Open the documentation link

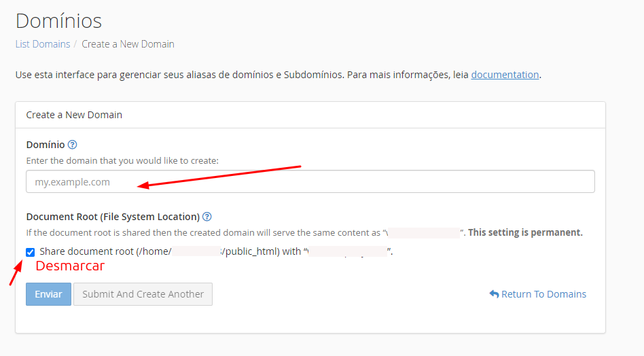pyautogui.click(x=505, y=75)
